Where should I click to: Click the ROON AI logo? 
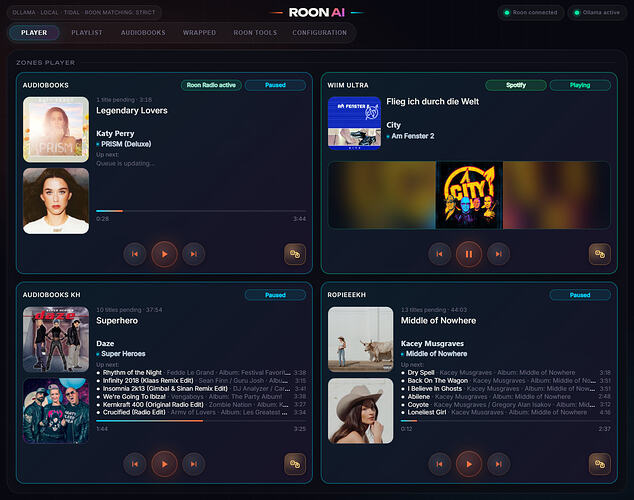(317, 13)
